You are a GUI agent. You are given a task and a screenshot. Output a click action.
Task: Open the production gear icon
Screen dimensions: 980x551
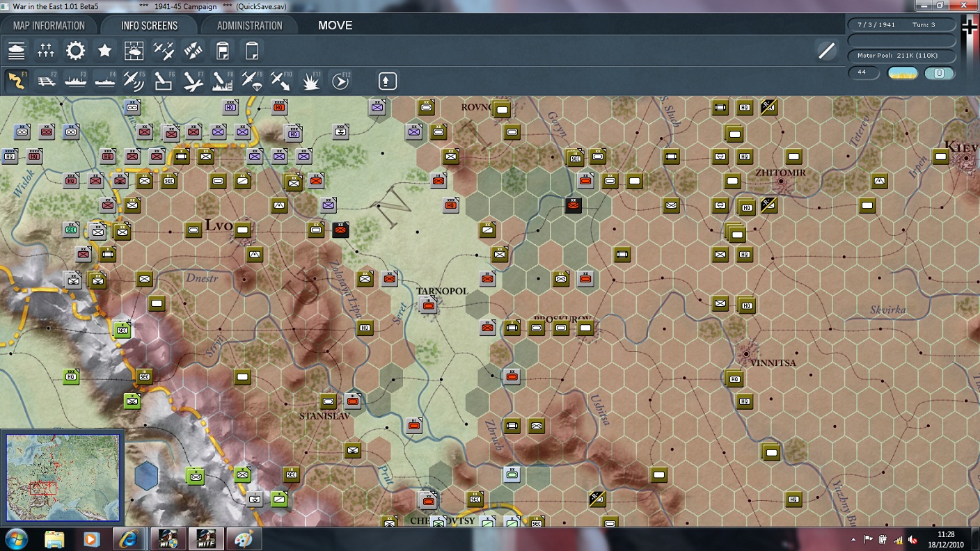tap(75, 51)
